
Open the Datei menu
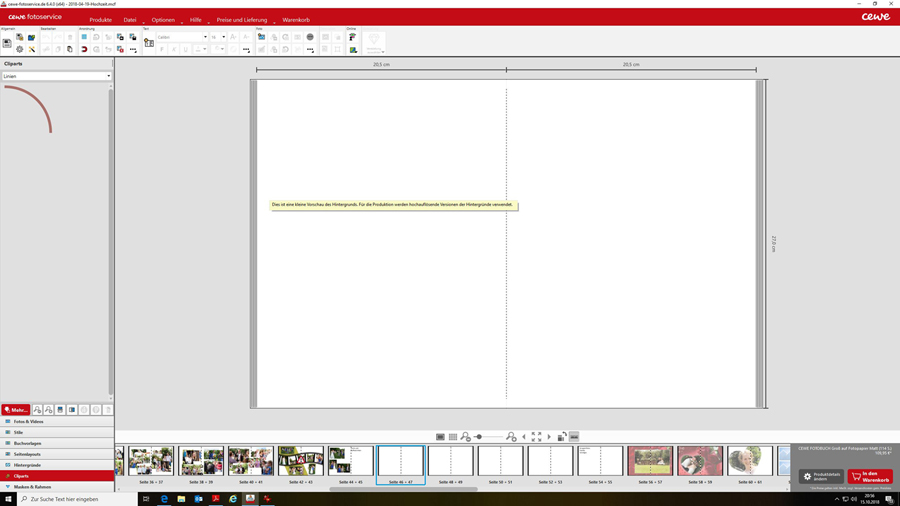pyautogui.click(x=130, y=20)
